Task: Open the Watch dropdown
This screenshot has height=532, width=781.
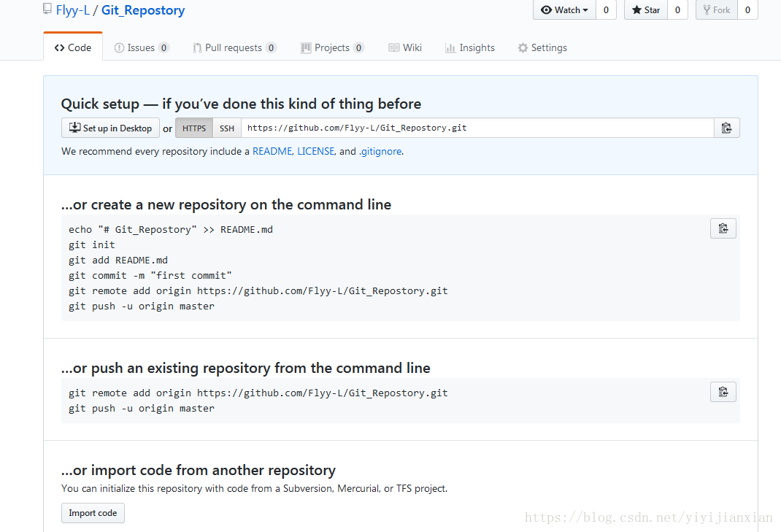Action: [x=564, y=10]
